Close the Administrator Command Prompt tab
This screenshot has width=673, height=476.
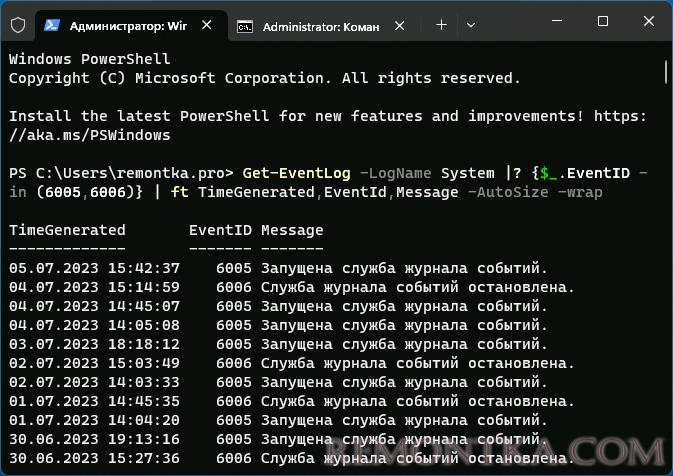(400, 26)
